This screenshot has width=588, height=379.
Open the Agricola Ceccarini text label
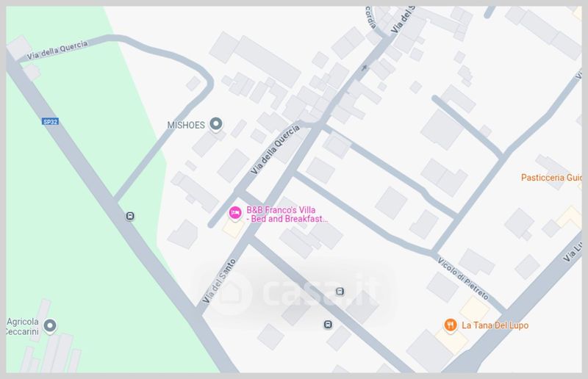[x=23, y=327]
